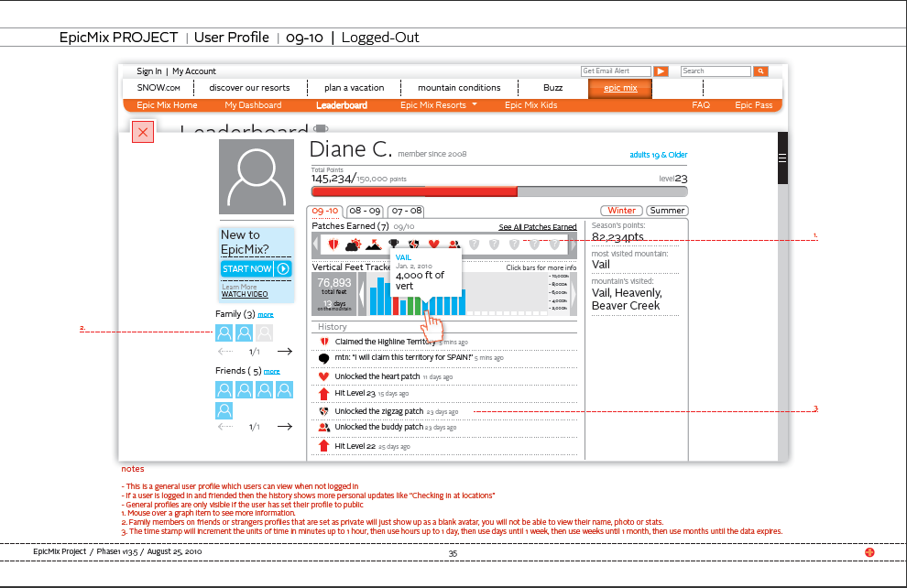Open the friend avatar on the second row
Screen dimensions: 907x588
[224, 410]
